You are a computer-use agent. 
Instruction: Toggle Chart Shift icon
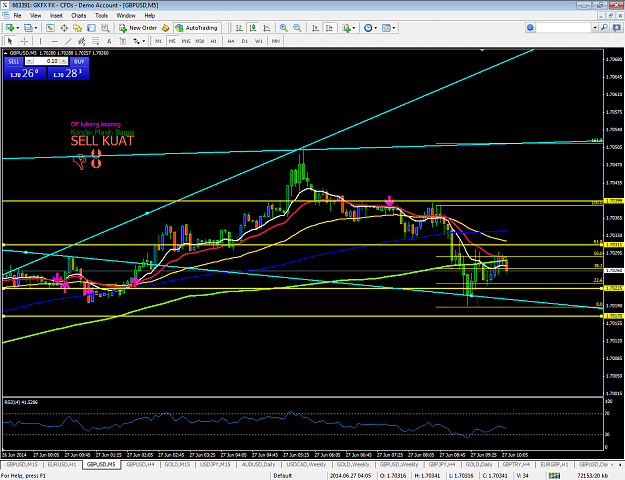(329, 28)
